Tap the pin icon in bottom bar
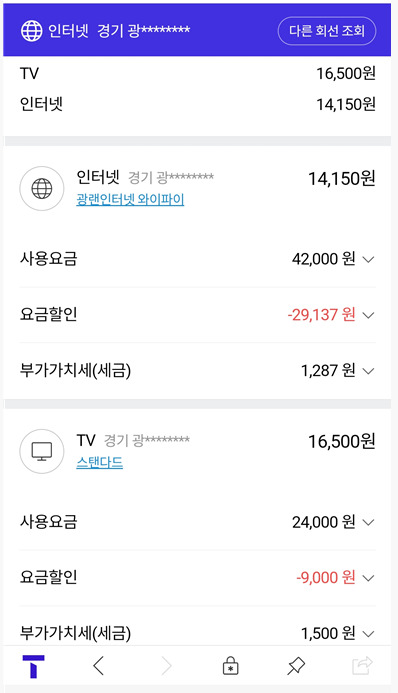The height and width of the screenshot is (693, 398). point(296,666)
